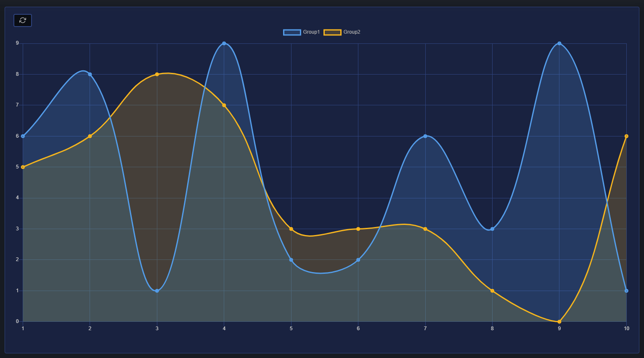Viewport: 644px width, 358px height.
Task: Toggle the Group1 legend color box
Action: [x=292, y=32]
